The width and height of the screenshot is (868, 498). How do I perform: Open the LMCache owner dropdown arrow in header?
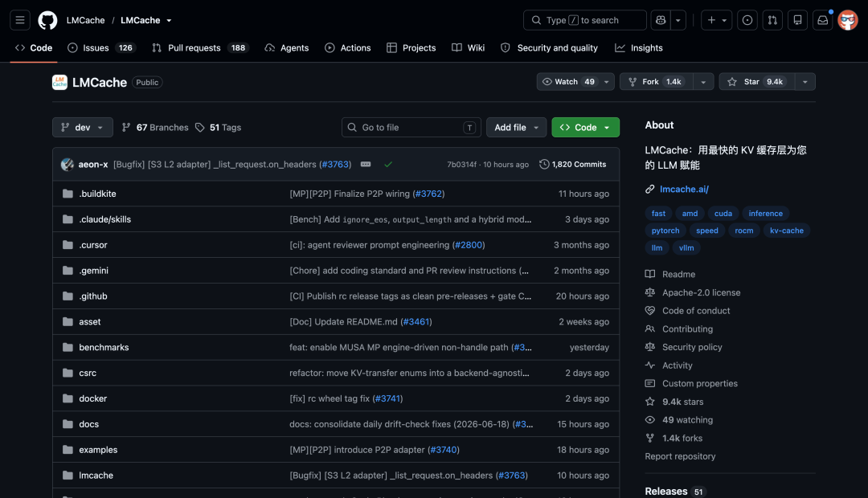[169, 20]
